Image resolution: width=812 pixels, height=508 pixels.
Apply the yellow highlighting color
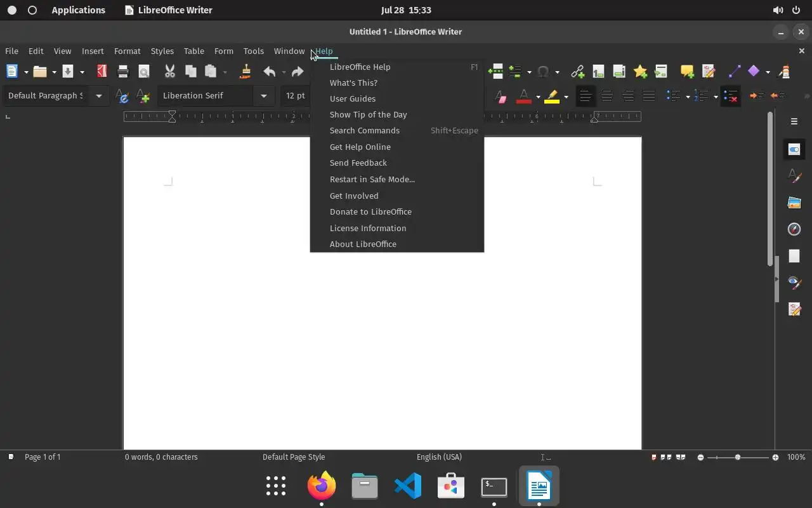(x=551, y=97)
